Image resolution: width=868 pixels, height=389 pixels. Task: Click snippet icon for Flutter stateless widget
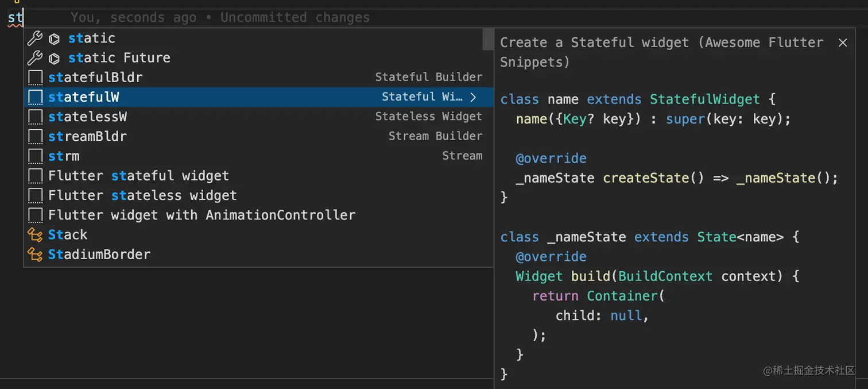point(36,195)
